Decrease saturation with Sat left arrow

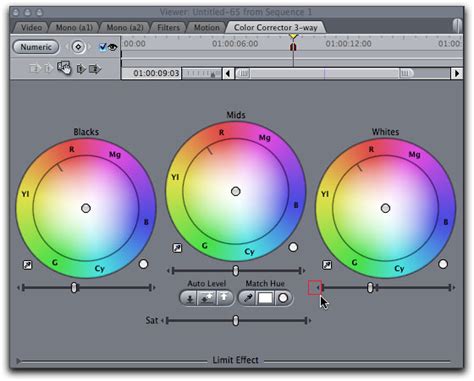(163, 321)
